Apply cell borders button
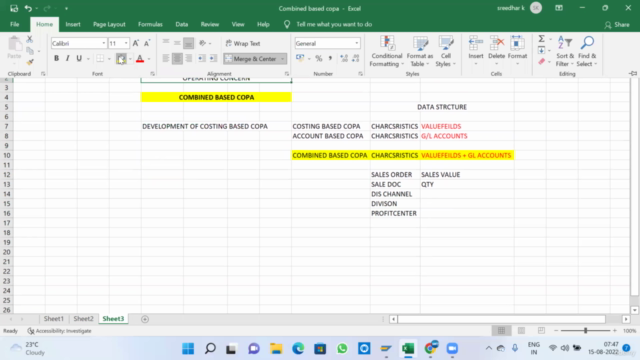 click(100, 58)
